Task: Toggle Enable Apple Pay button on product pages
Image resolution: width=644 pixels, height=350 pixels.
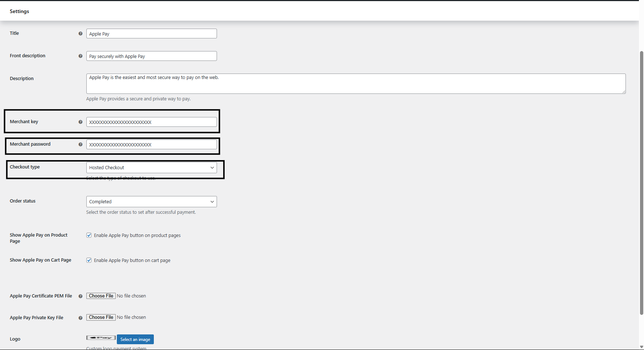Action: (x=89, y=235)
